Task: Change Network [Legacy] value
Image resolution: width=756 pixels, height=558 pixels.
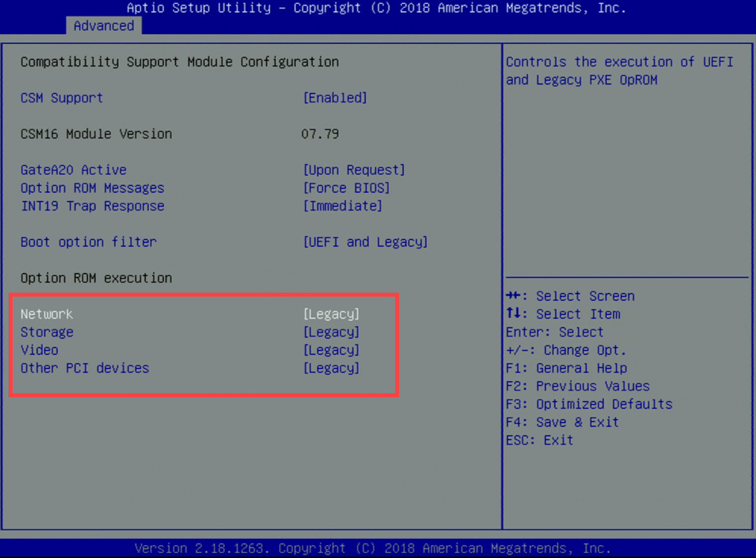Action: [x=331, y=314]
